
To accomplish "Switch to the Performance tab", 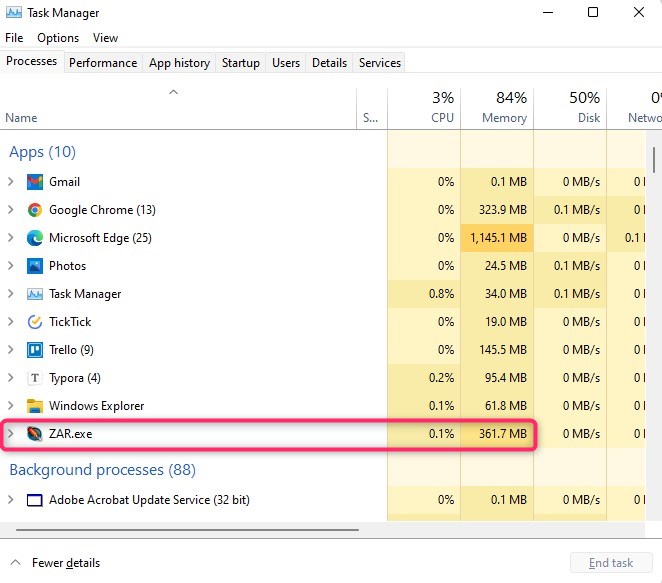I will tap(103, 63).
